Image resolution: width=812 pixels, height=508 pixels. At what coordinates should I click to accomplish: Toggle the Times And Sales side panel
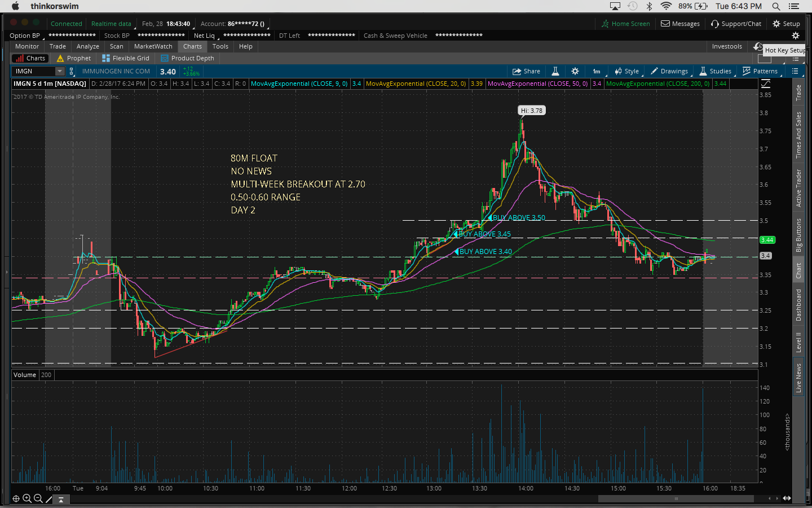[798, 134]
